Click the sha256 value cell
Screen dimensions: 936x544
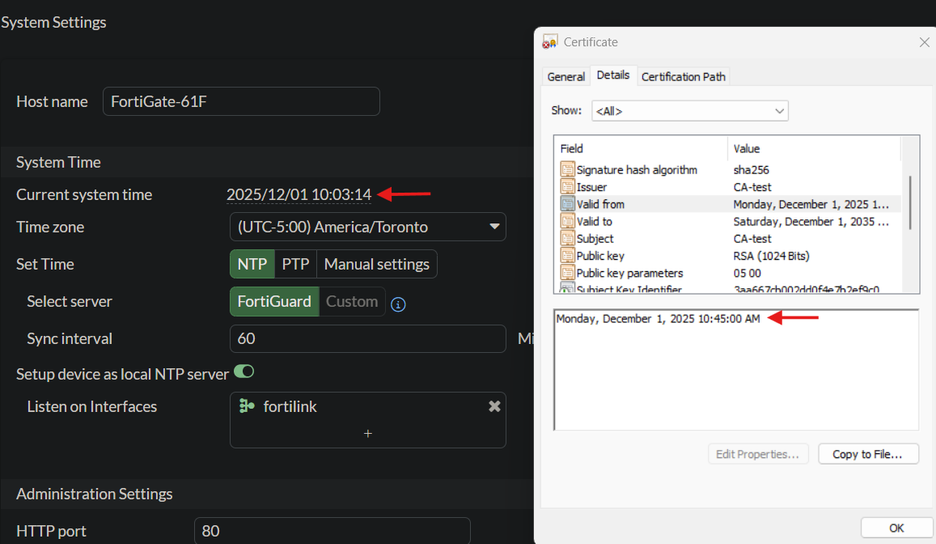(751, 170)
